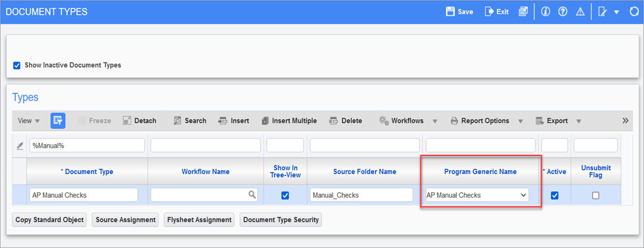This screenshot has height=248, width=644.
Task: Open the View menu dropdown
Action: click(29, 121)
